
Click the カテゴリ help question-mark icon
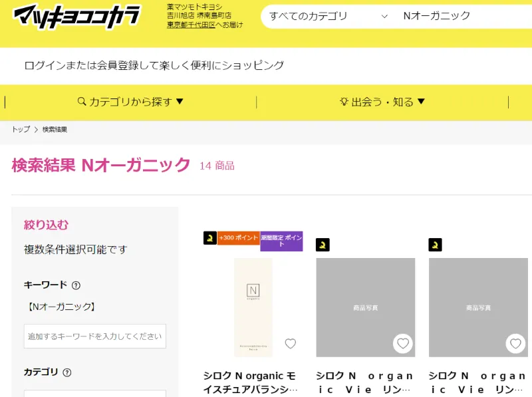click(x=67, y=372)
